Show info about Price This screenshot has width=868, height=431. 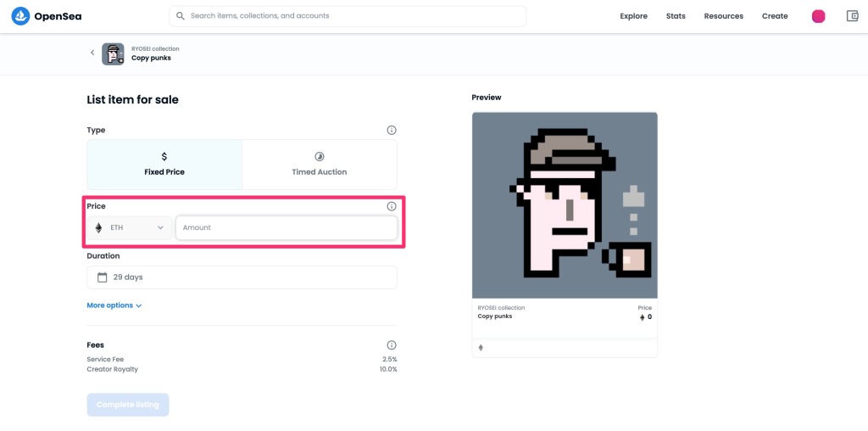(392, 206)
